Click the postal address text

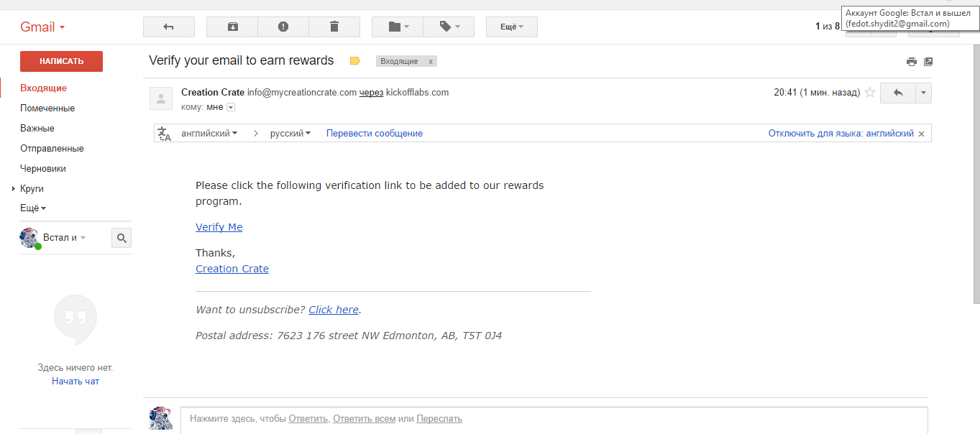coord(349,336)
